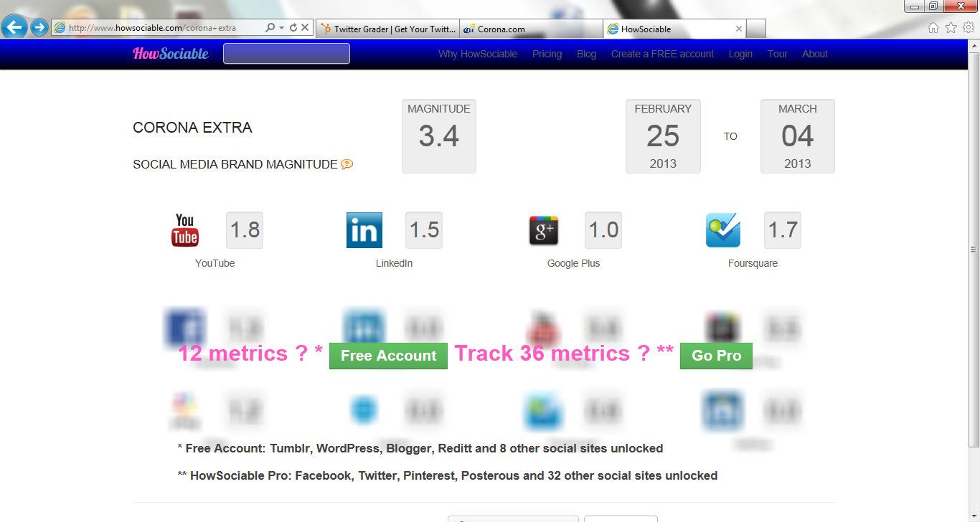
Task: Click the LinkedIn logo icon
Action: (364, 230)
